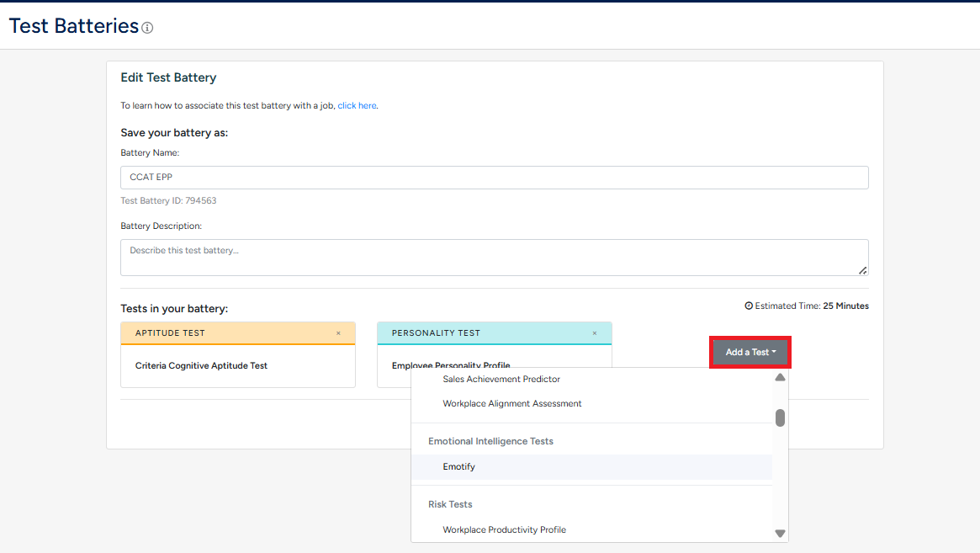Screen dimensions: 980x553
Task: Open the 'click here' job association link
Action: click(357, 106)
